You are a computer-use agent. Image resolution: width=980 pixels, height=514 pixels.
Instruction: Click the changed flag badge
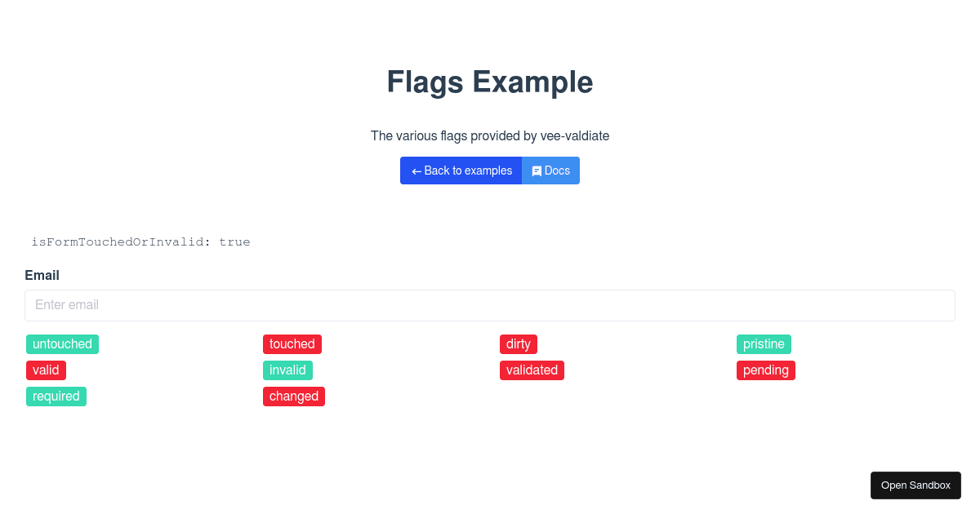click(x=294, y=397)
